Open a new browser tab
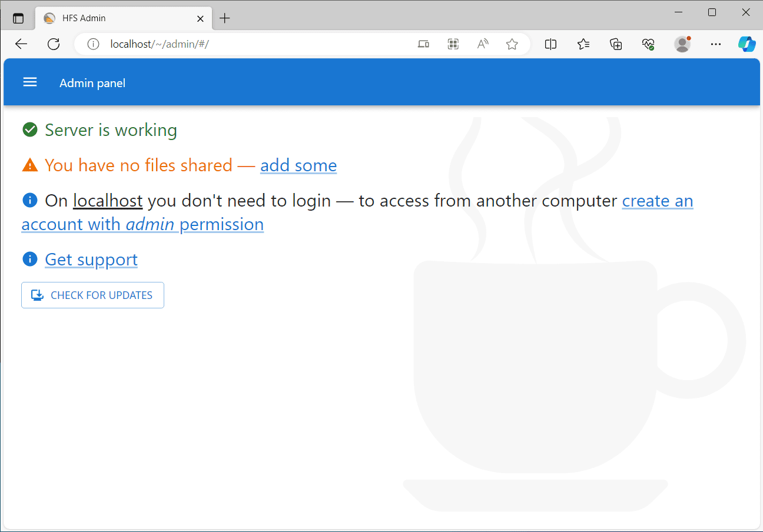763x532 pixels. tap(224, 18)
